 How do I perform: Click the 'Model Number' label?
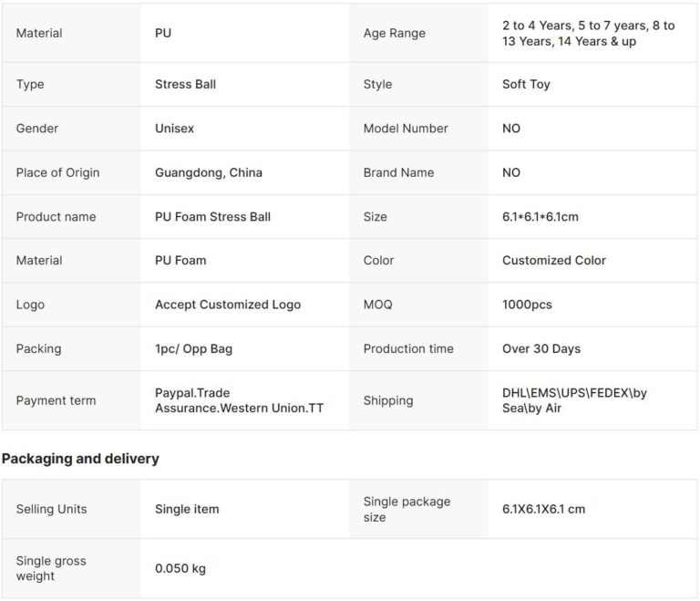[x=406, y=129]
